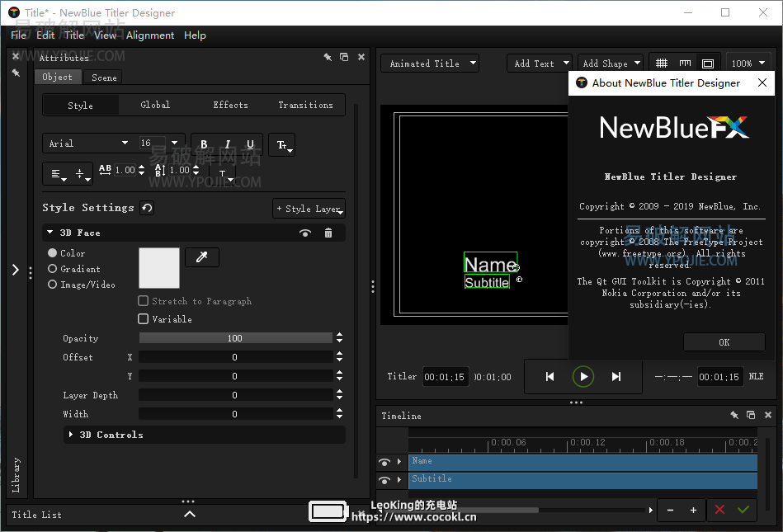Viewport: 783px width, 532px height.
Task: Play the title preview
Action: coord(583,377)
